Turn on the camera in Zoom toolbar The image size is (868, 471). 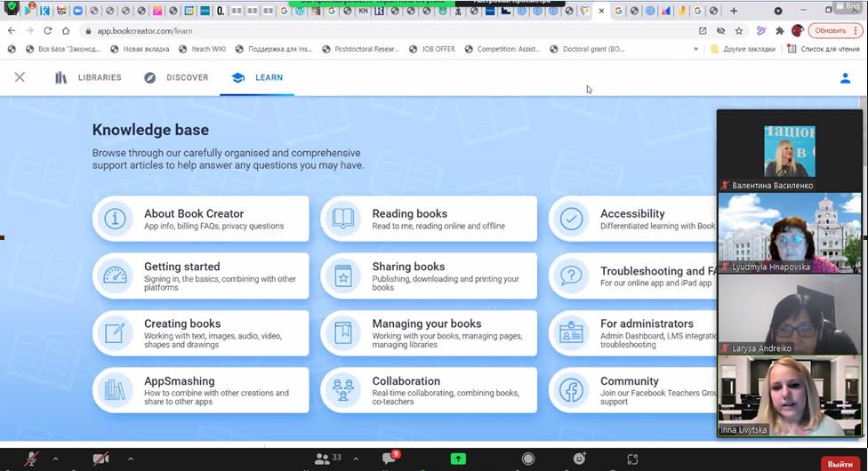click(x=100, y=459)
